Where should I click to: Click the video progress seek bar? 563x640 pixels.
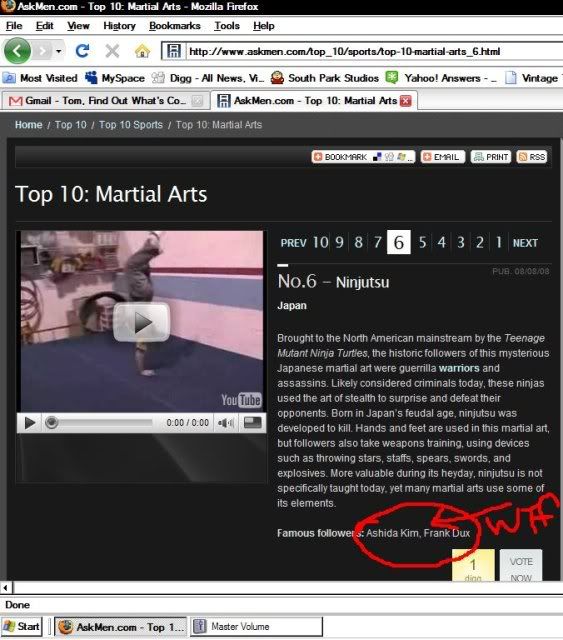pos(101,422)
